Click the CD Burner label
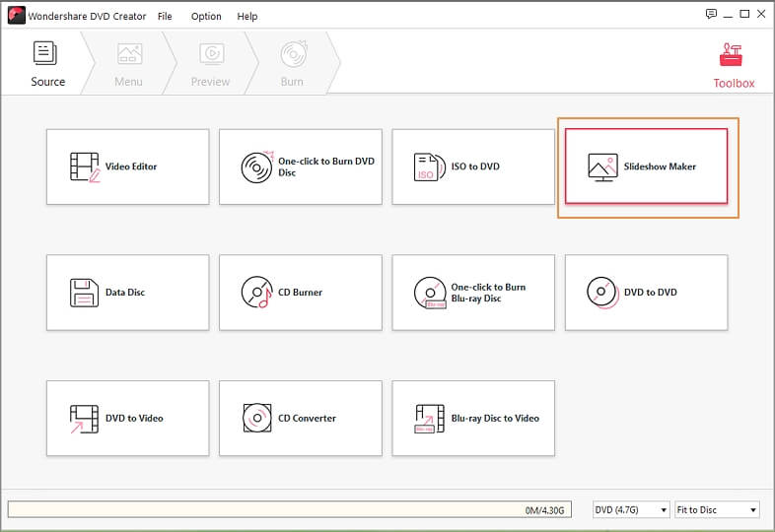 point(300,293)
